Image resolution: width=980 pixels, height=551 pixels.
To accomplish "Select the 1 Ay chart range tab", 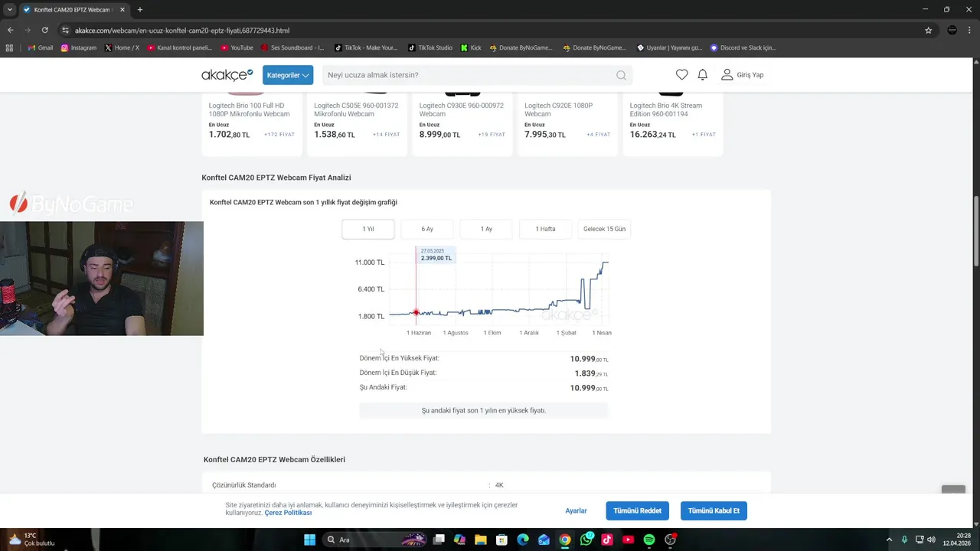I will pyautogui.click(x=486, y=229).
